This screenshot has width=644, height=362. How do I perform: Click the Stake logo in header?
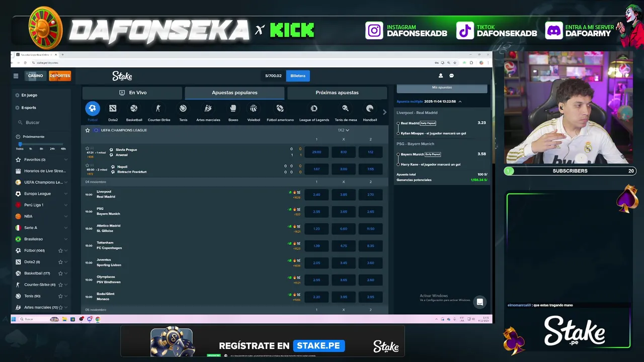pos(122,76)
